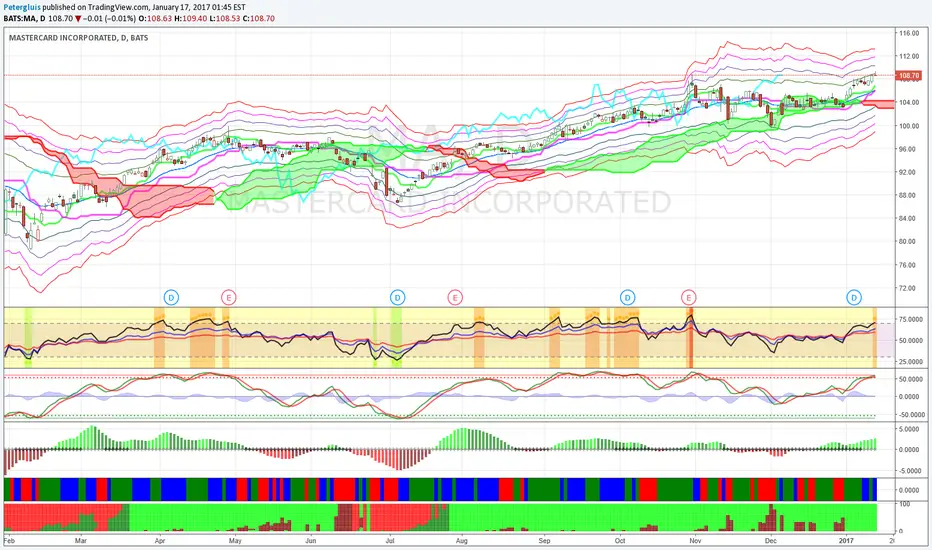Click the red 108.70 current price label

[909, 76]
